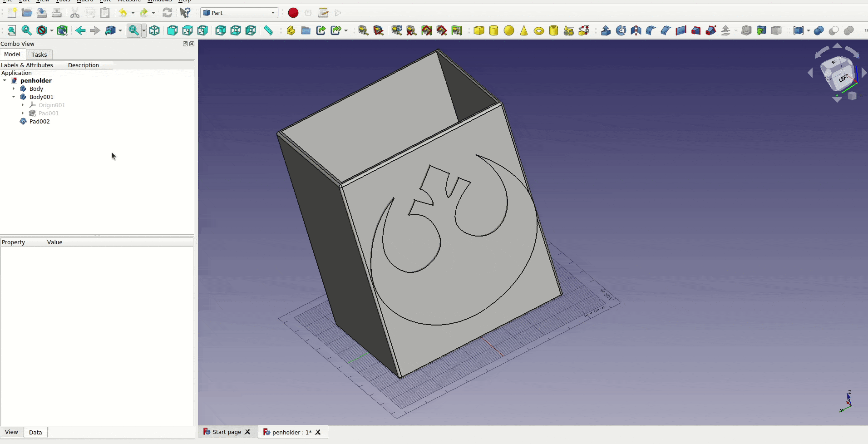868x444 pixels.
Task: Create a cylinder primitive
Action: point(494,30)
